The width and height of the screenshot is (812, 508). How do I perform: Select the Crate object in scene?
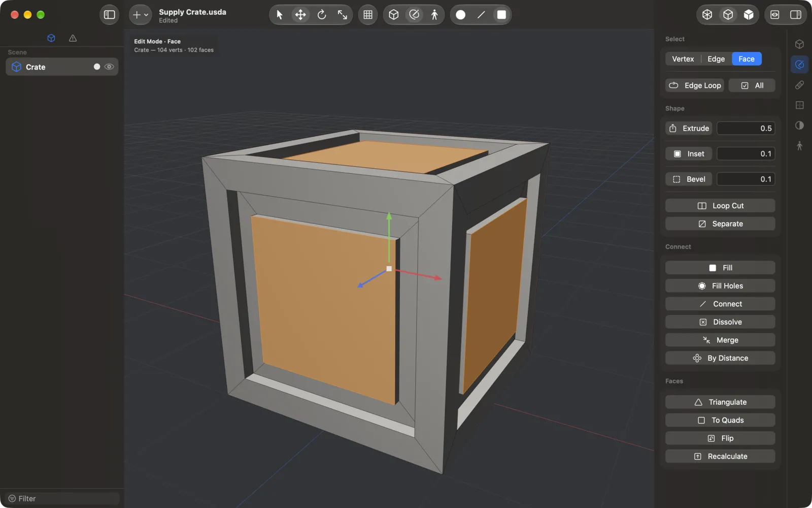(61, 67)
